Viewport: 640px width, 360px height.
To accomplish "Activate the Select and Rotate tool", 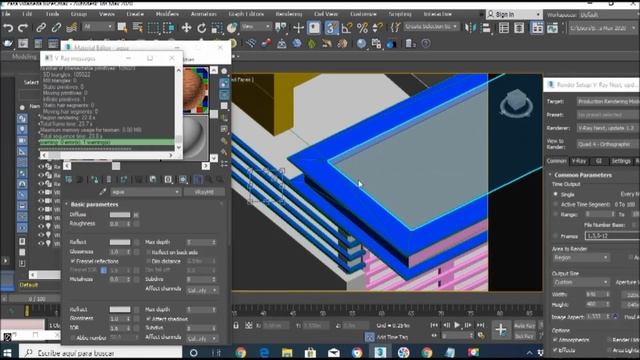I will 202,28.
